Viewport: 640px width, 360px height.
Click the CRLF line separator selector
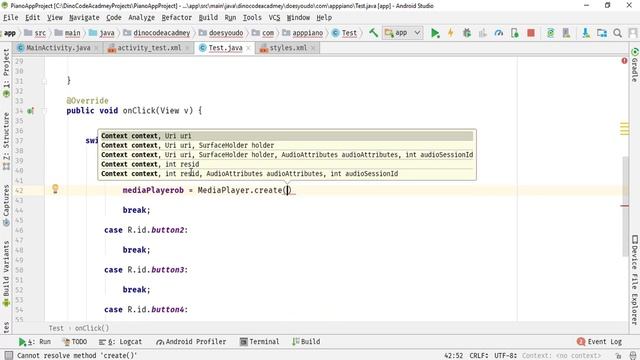click(x=478, y=356)
